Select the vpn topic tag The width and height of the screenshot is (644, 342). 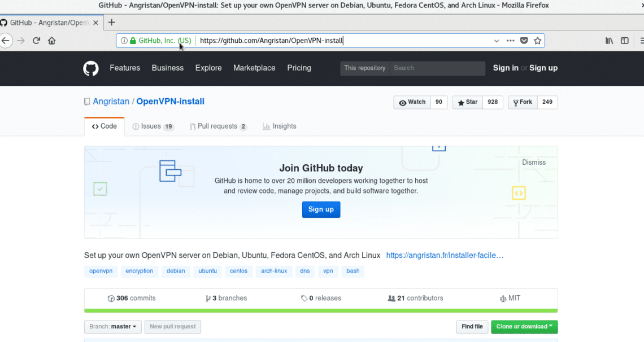[x=328, y=271]
